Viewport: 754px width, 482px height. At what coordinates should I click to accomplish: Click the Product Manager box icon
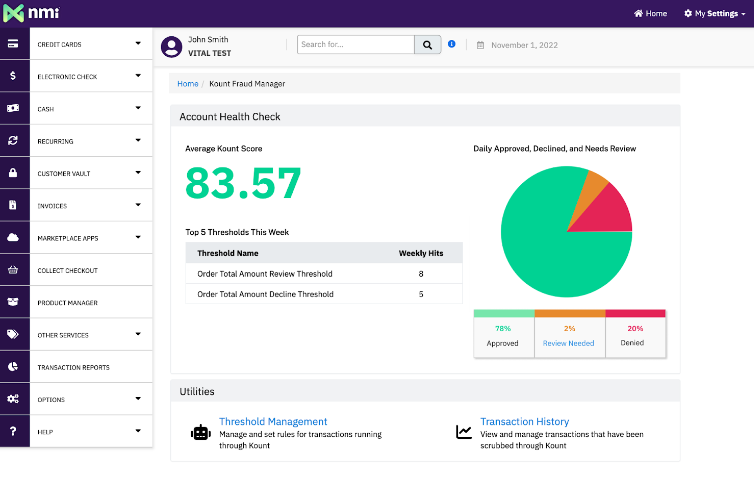coord(13,302)
